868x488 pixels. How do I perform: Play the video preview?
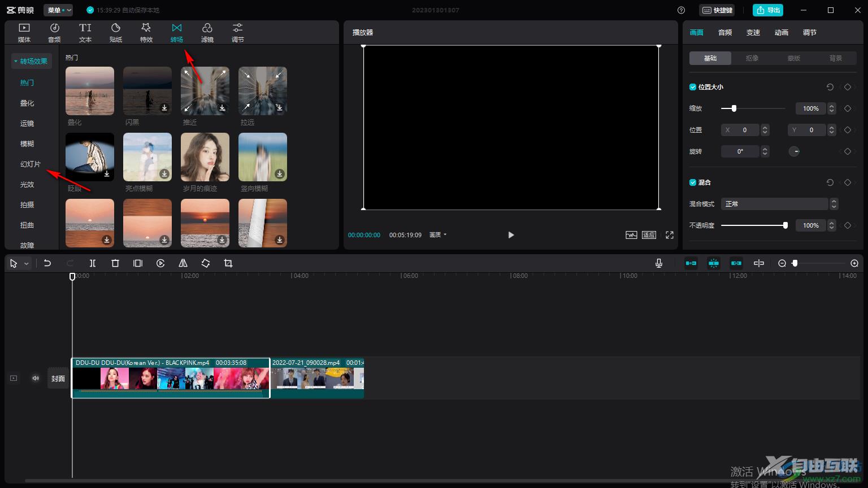511,235
